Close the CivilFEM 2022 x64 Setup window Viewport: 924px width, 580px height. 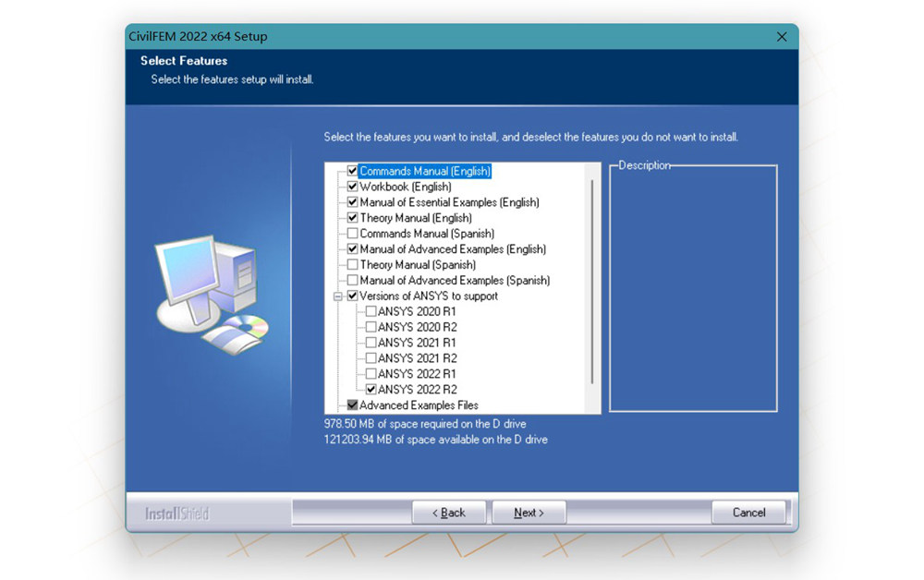click(x=782, y=37)
